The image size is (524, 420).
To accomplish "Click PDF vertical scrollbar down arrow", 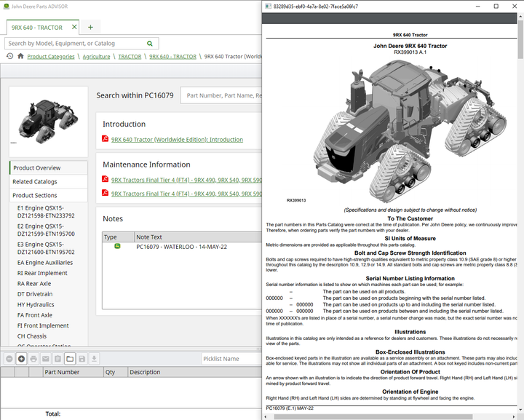I will (520, 410).
